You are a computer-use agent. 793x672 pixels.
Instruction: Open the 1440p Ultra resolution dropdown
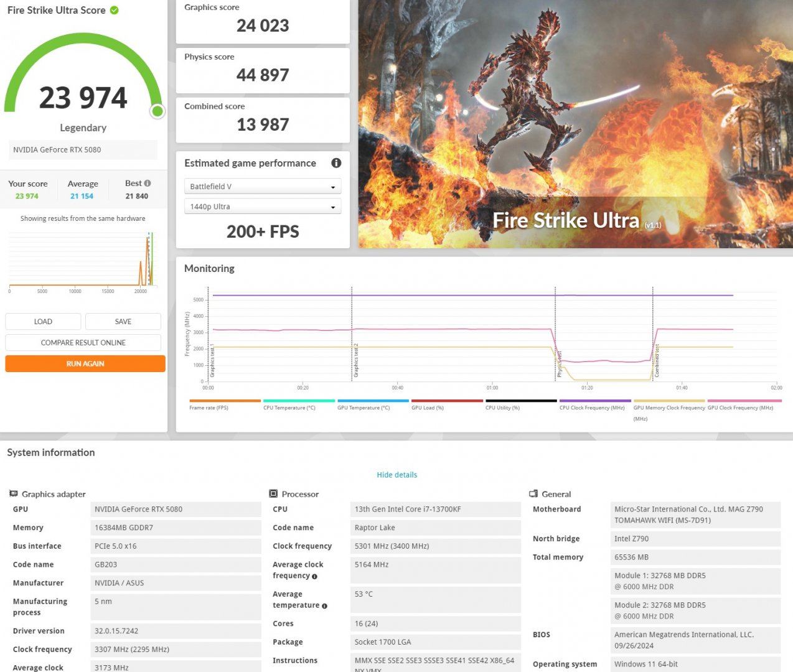pyautogui.click(x=263, y=207)
